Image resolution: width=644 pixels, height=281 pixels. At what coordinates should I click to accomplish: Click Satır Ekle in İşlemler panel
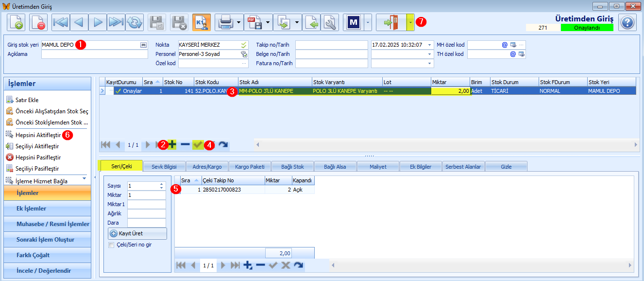(x=27, y=100)
